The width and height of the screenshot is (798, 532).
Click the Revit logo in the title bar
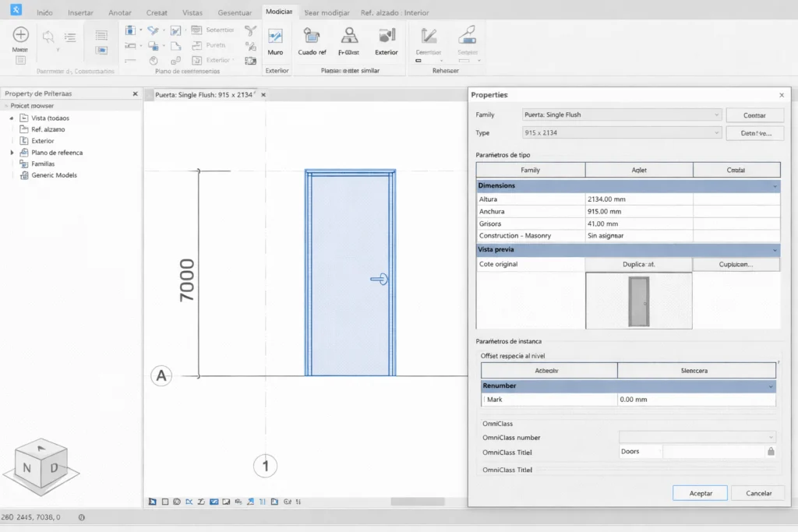click(x=16, y=9)
